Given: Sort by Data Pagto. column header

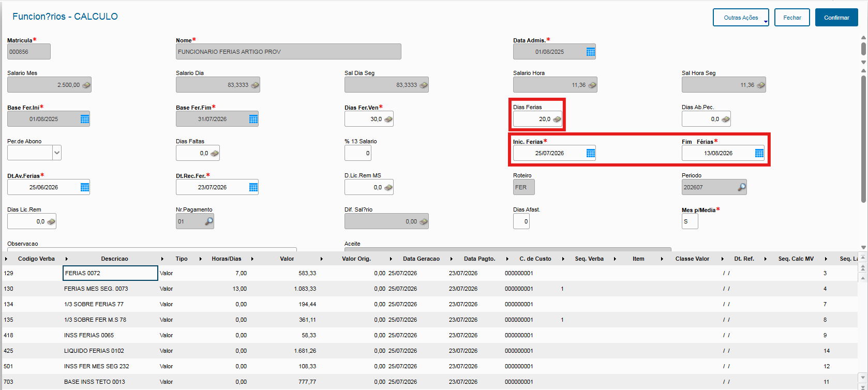Looking at the screenshot, I should pos(480,259).
